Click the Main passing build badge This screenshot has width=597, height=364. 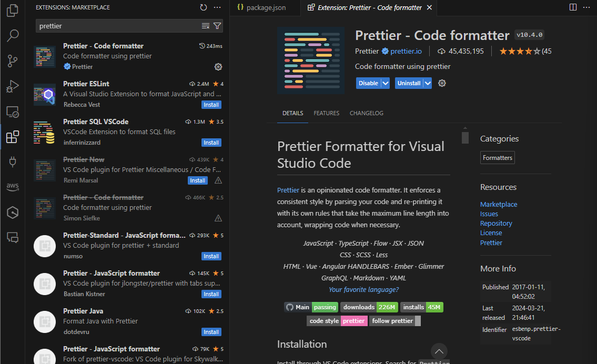click(311, 307)
